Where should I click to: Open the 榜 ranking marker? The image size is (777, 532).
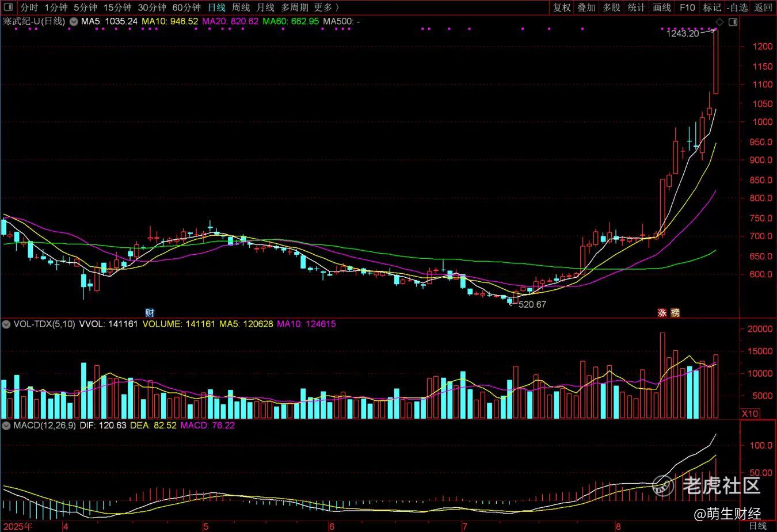[x=676, y=313]
